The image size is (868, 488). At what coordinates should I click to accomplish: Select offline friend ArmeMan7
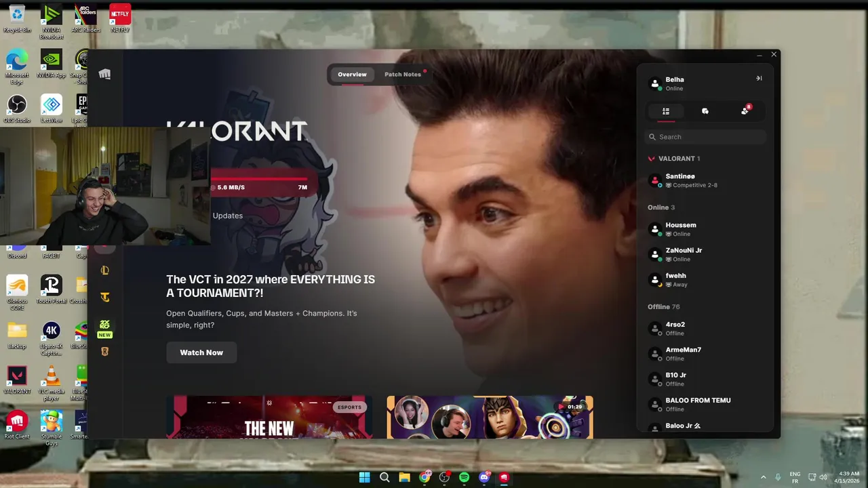point(705,354)
